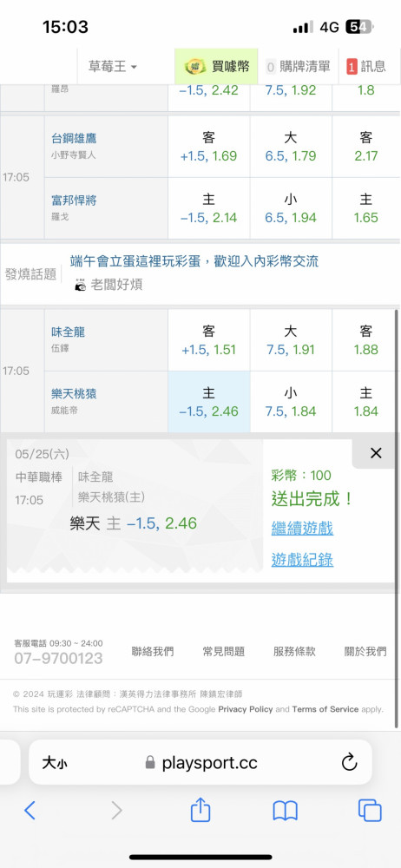Click 遊戲紀錄 link
Image resolution: width=401 pixels, height=868 pixels.
[302, 560]
